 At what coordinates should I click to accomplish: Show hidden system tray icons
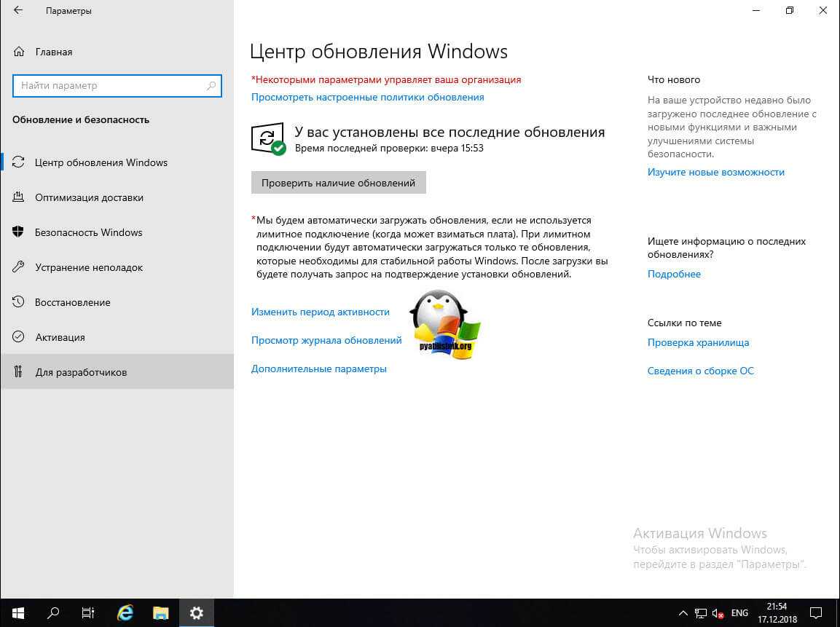683,613
